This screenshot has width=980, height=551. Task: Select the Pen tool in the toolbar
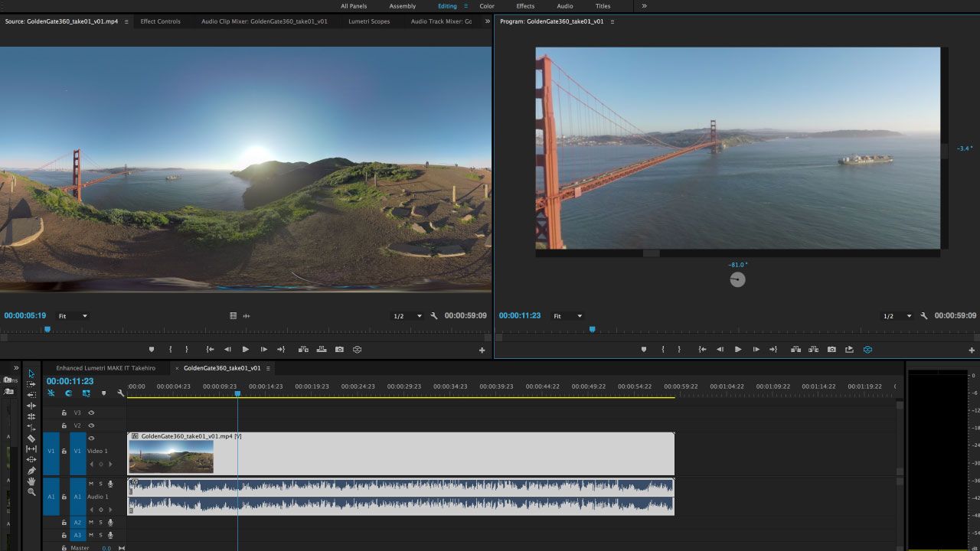pyautogui.click(x=31, y=471)
